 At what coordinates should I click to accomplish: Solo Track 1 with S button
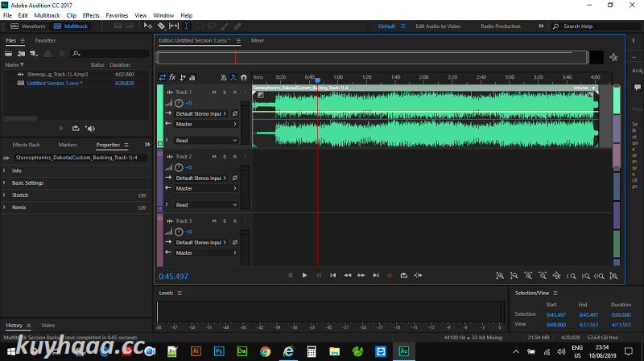coord(225,92)
